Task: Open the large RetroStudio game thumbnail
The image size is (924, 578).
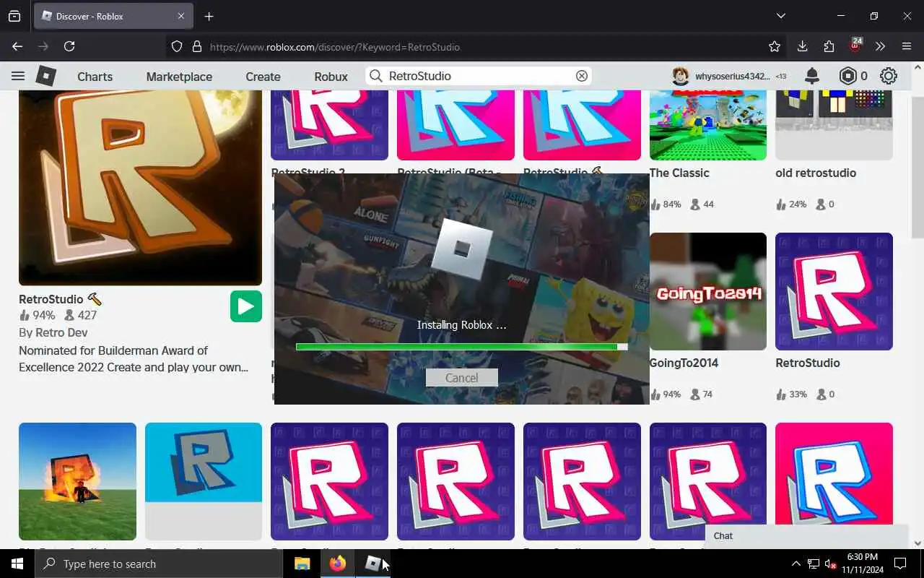Action: pyautogui.click(x=140, y=188)
